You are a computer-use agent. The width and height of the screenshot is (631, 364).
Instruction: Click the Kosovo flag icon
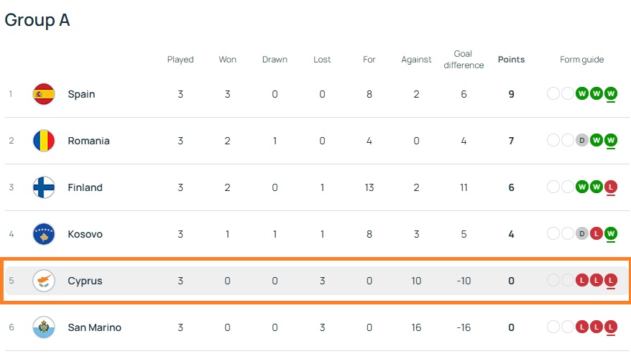(x=44, y=234)
